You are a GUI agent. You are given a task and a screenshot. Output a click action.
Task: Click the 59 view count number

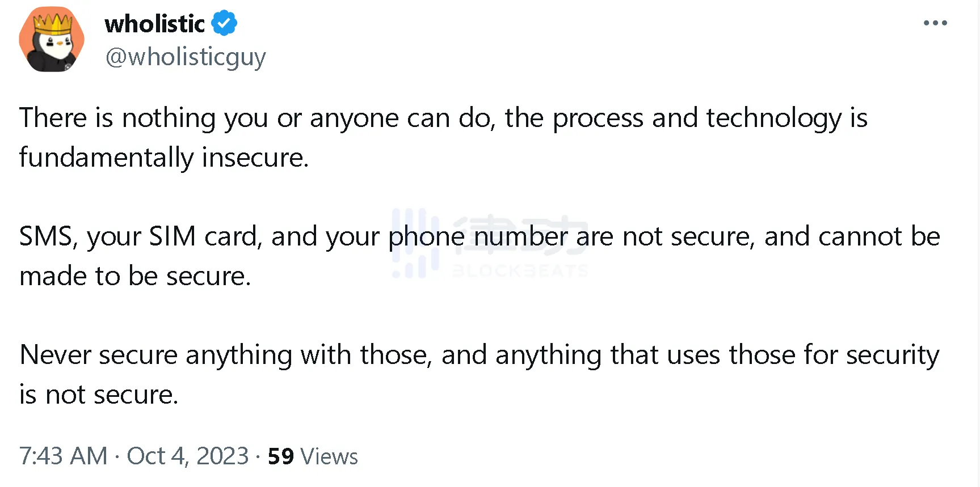tap(280, 456)
